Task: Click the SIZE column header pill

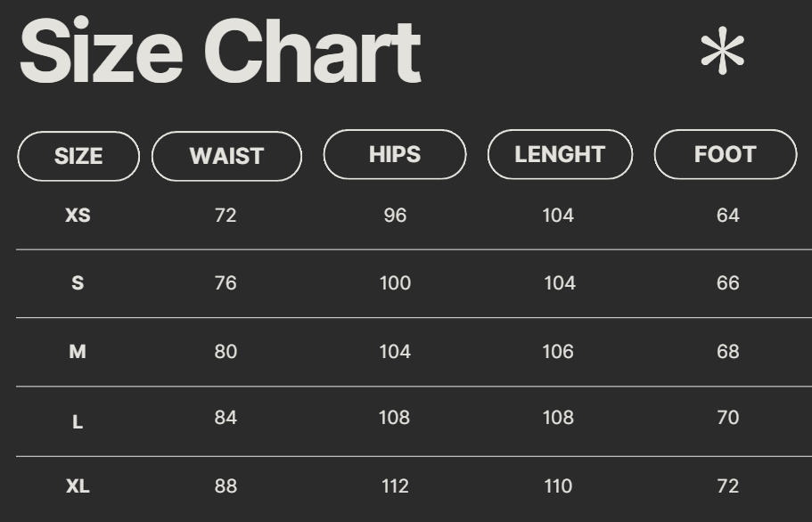Action: coord(78,156)
